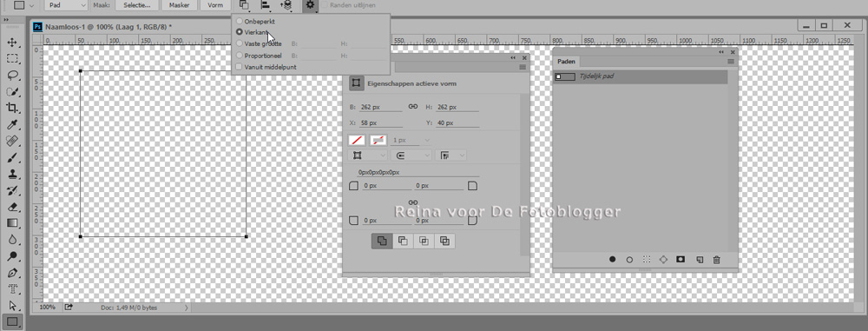
Task: Stroke path with brush in Paden panel
Action: point(629,259)
